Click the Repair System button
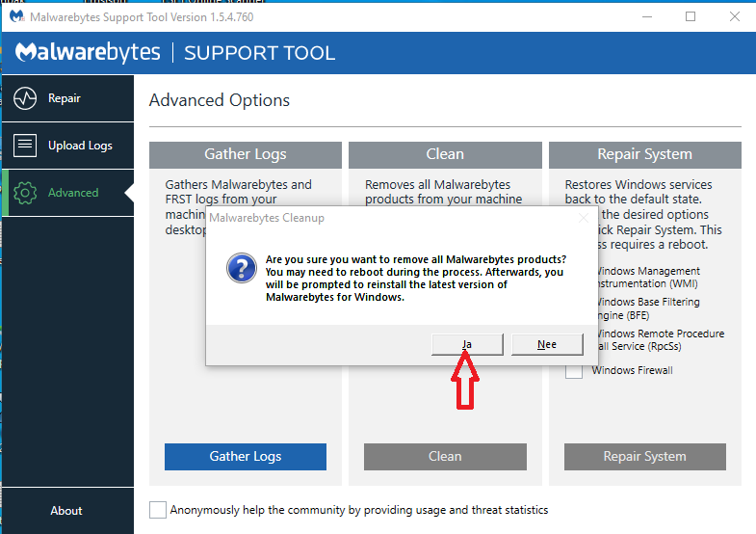The width and height of the screenshot is (756, 534). click(x=645, y=456)
